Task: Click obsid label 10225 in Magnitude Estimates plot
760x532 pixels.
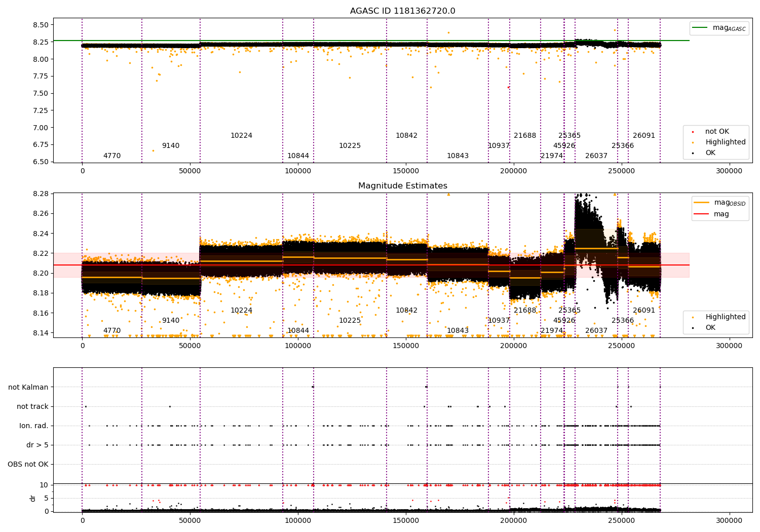Action: [x=350, y=321]
